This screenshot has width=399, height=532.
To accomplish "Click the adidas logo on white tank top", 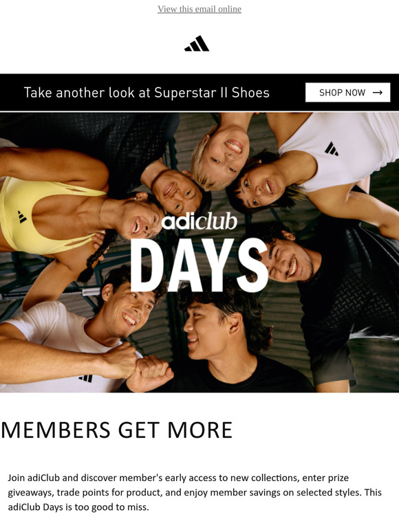I will point(331,149).
